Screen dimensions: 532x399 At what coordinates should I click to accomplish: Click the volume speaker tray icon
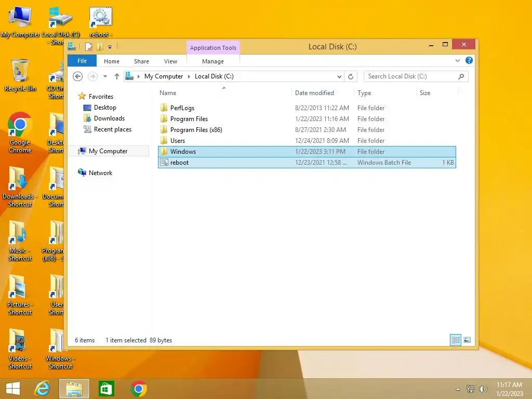pos(483,389)
